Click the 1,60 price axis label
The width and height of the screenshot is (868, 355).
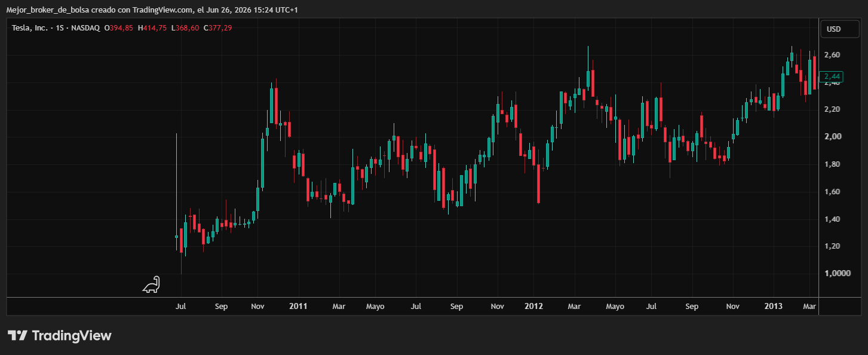[x=832, y=192]
